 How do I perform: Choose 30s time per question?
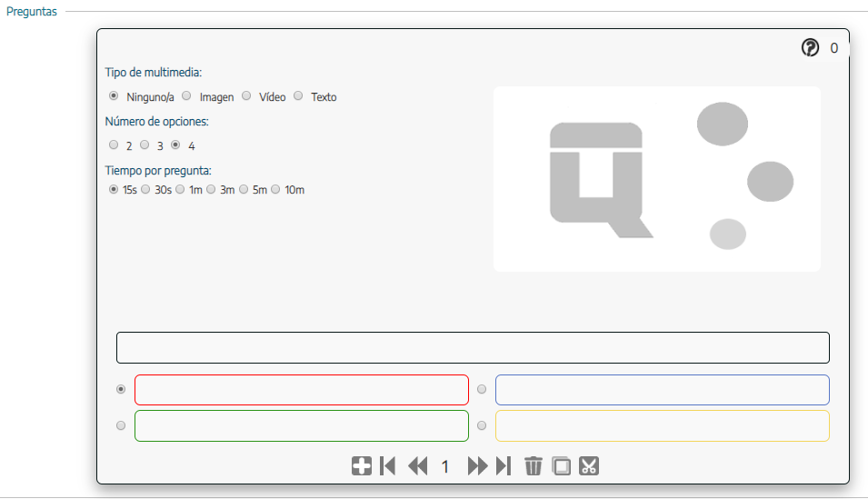tap(145, 189)
